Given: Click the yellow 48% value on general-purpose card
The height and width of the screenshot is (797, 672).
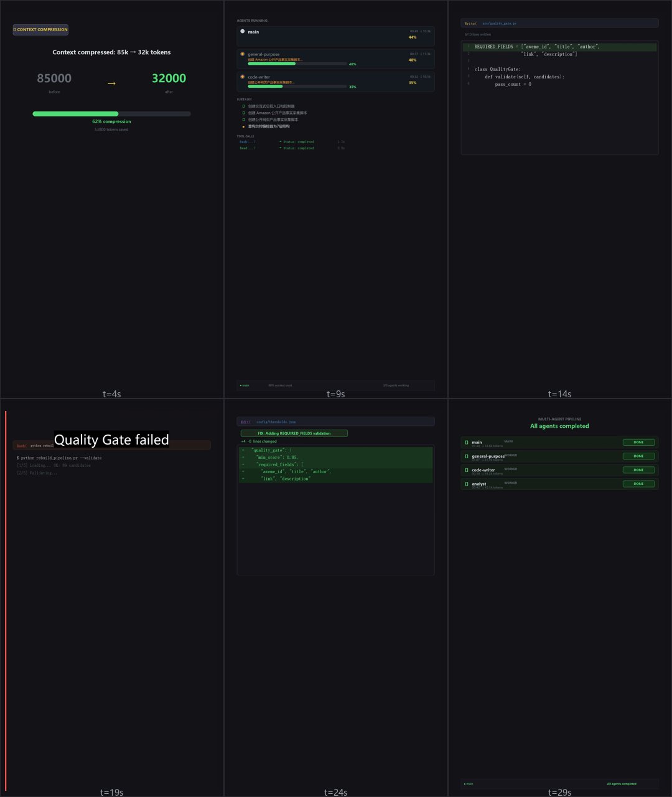Looking at the screenshot, I should pyautogui.click(x=413, y=60).
